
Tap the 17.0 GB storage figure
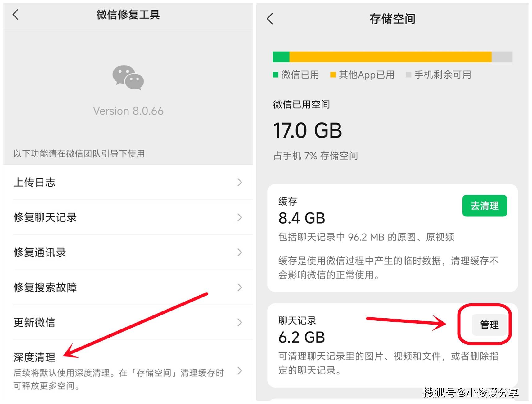click(307, 130)
